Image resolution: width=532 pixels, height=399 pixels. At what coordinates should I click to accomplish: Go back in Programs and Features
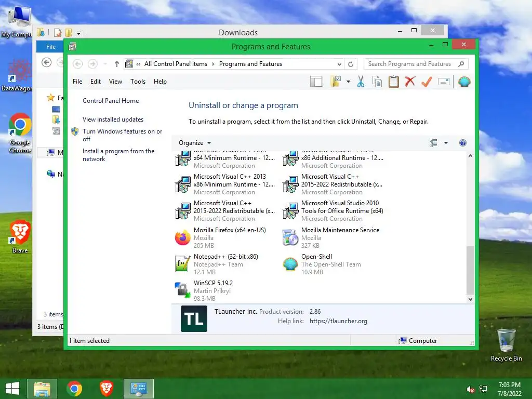[78, 64]
